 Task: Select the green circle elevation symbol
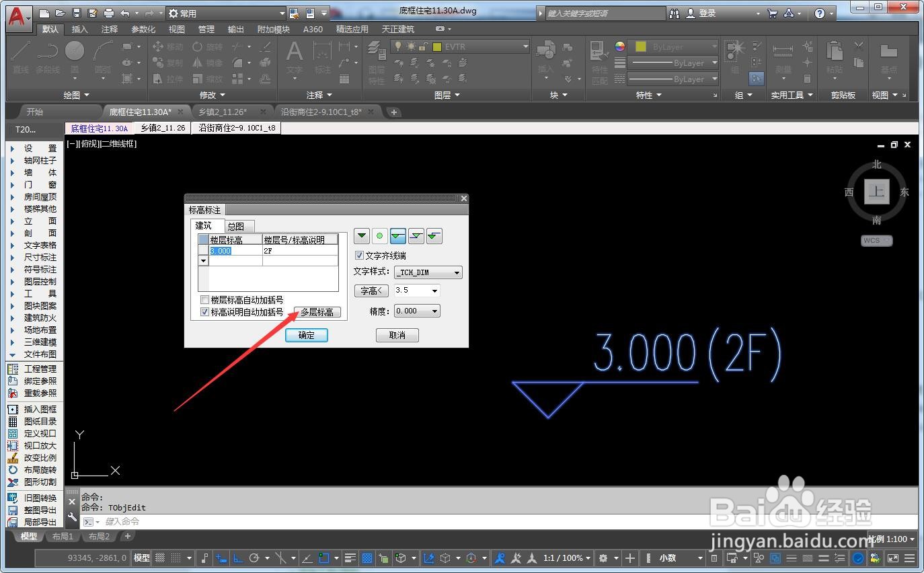[380, 235]
